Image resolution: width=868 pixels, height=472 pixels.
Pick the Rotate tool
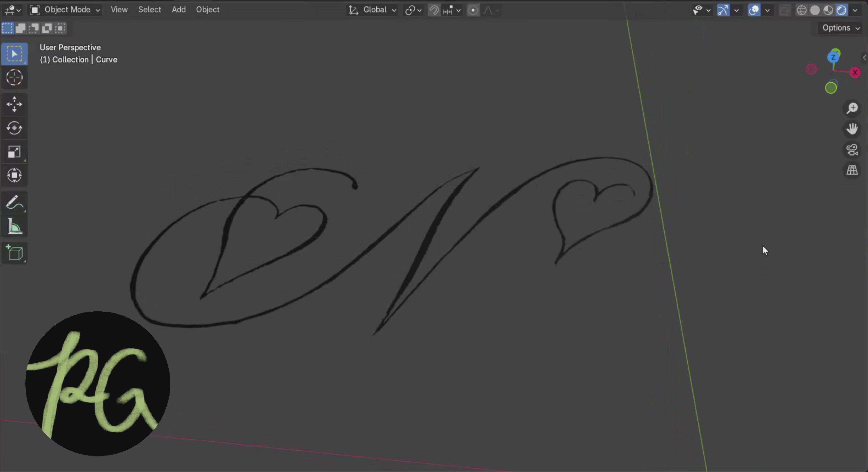pyautogui.click(x=14, y=128)
